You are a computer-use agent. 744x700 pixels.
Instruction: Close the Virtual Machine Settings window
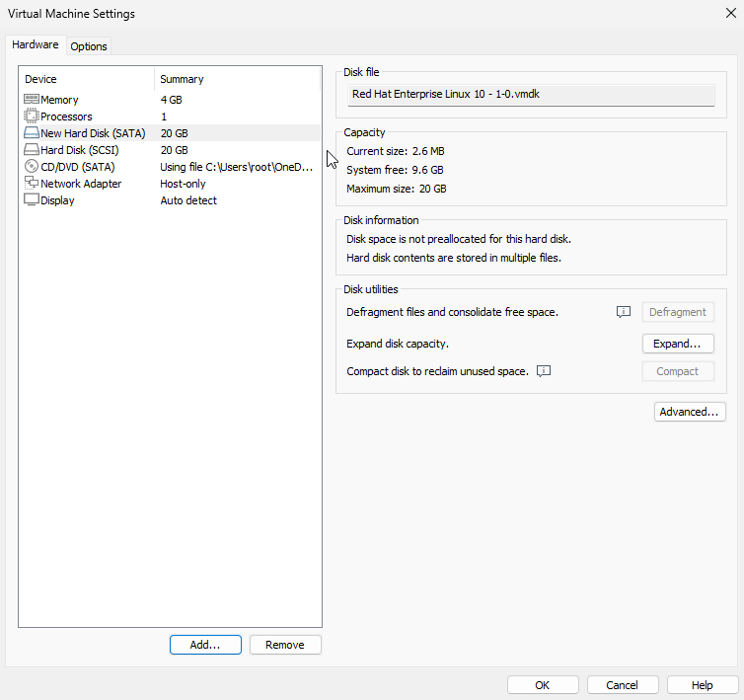[729, 13]
